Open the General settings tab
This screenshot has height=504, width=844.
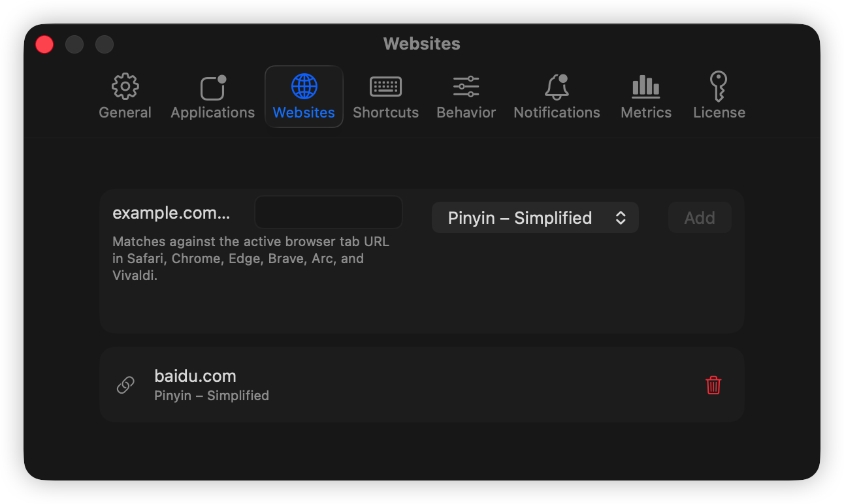(x=125, y=97)
